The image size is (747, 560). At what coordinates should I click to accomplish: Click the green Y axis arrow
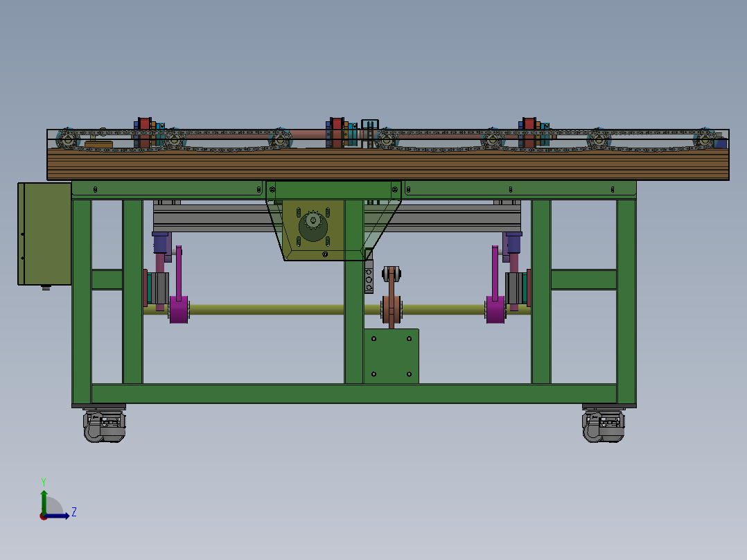(44, 501)
